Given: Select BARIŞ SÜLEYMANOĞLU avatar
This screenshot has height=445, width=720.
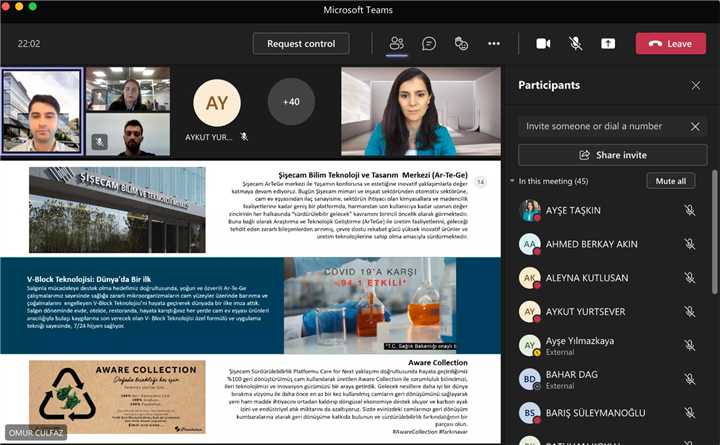Looking at the screenshot, I should (x=529, y=413).
